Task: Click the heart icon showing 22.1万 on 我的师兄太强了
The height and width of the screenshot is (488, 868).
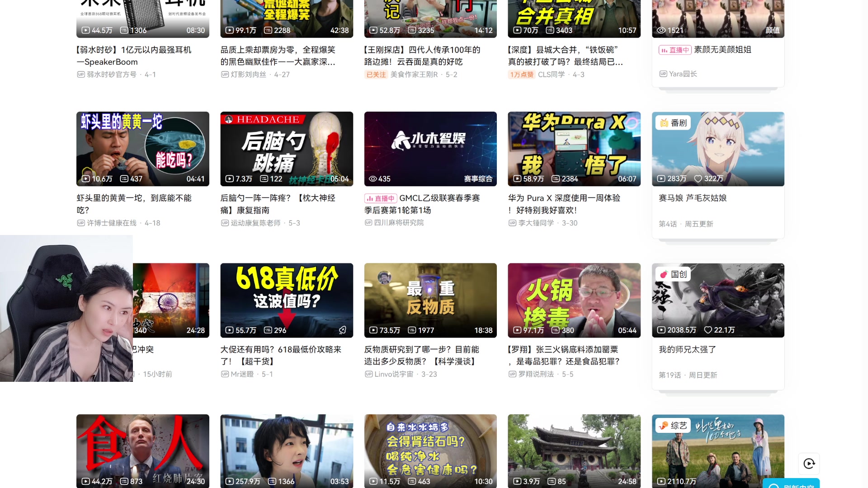Action: pyautogui.click(x=708, y=330)
